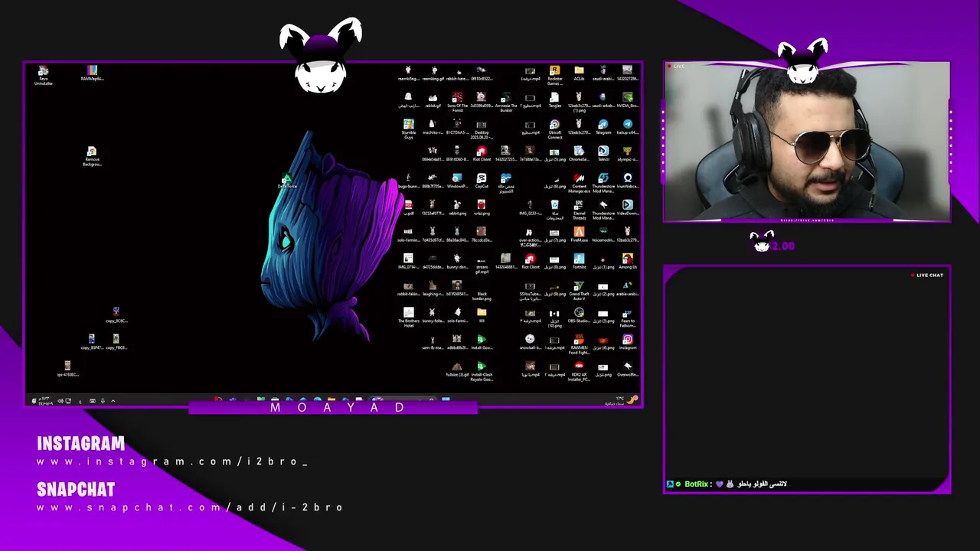980x551 pixels.
Task: Launch the Fortnite shortcut
Action: pos(579,262)
